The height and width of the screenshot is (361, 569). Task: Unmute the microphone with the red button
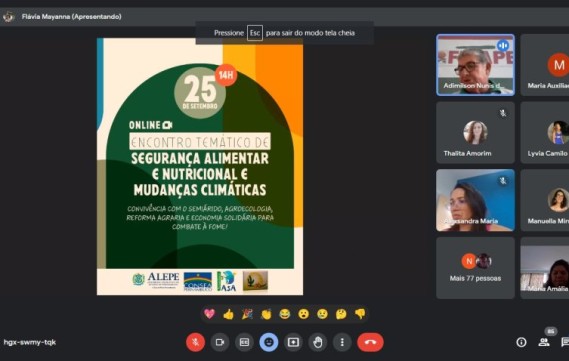pyautogui.click(x=195, y=342)
